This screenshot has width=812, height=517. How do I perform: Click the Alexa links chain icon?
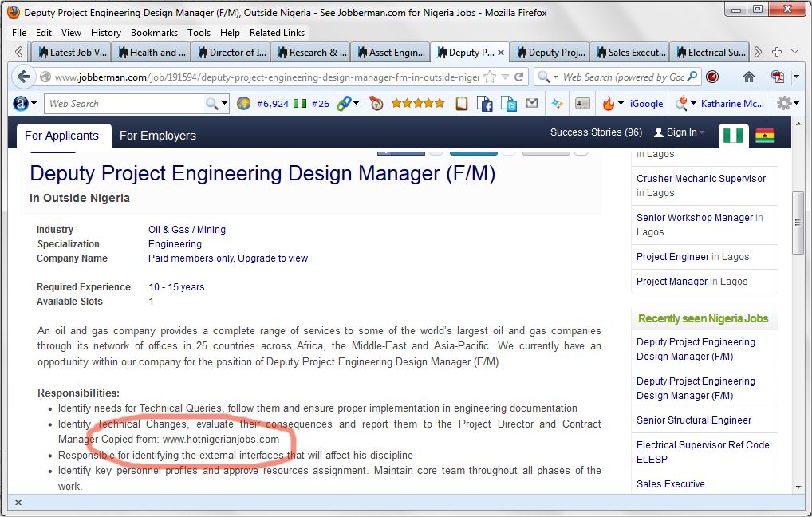[x=343, y=104]
